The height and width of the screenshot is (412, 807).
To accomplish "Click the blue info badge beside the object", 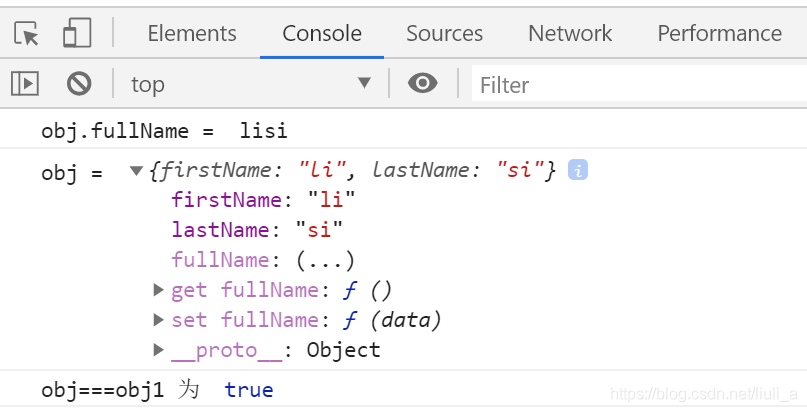I will click(578, 170).
